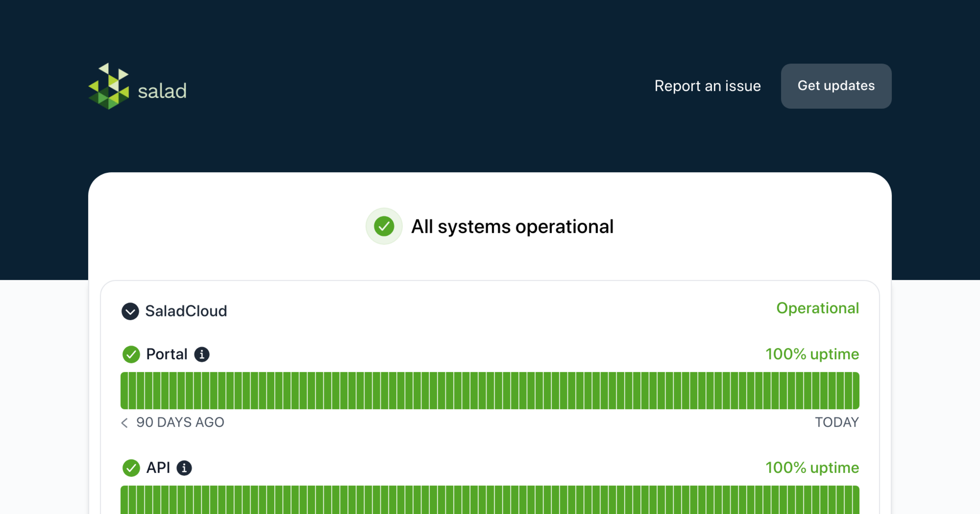This screenshot has width=980, height=514.
Task: Click the Portal 100% uptime label
Action: tap(812, 354)
